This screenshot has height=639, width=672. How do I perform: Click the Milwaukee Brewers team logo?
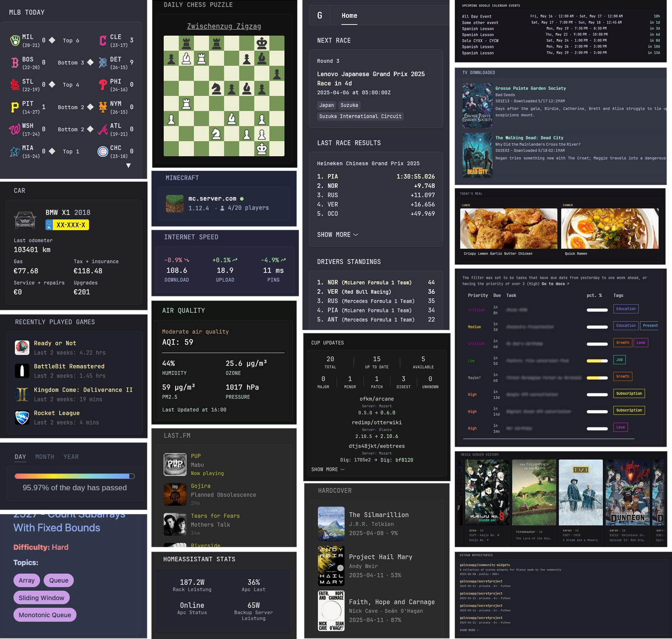tap(15, 40)
